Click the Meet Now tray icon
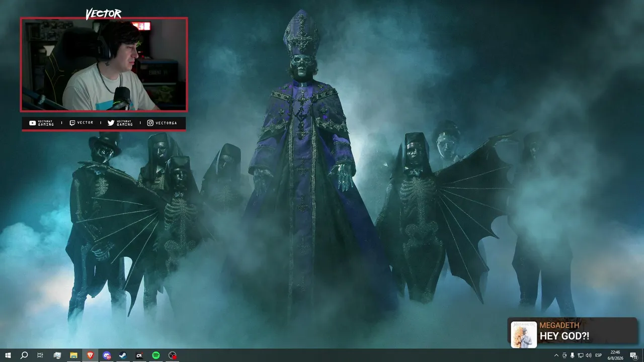This screenshot has width=644, height=362. pyautogui.click(x=565, y=355)
